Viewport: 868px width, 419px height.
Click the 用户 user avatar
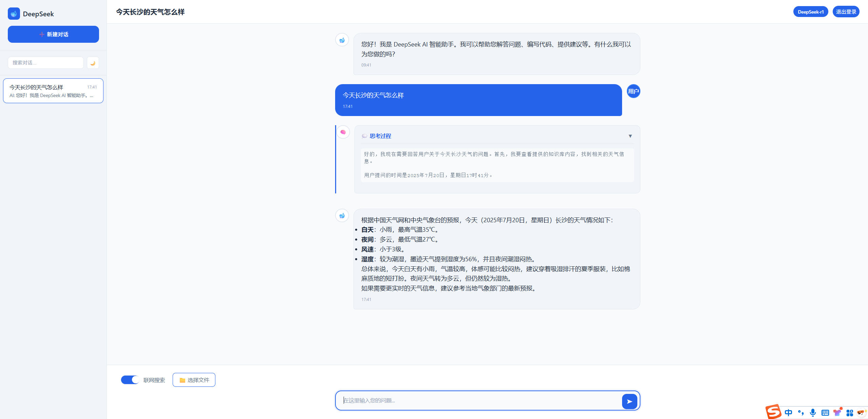click(x=633, y=91)
